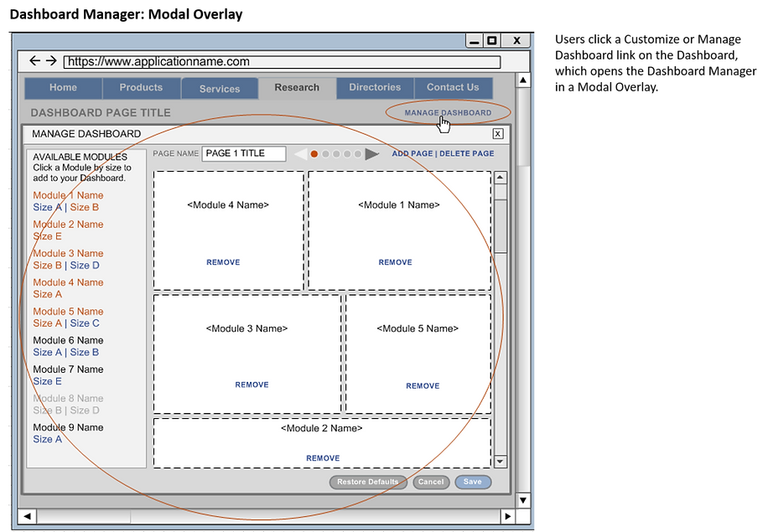768x532 pixels.
Task: Add Module 3 in Size B
Action: tap(48, 266)
